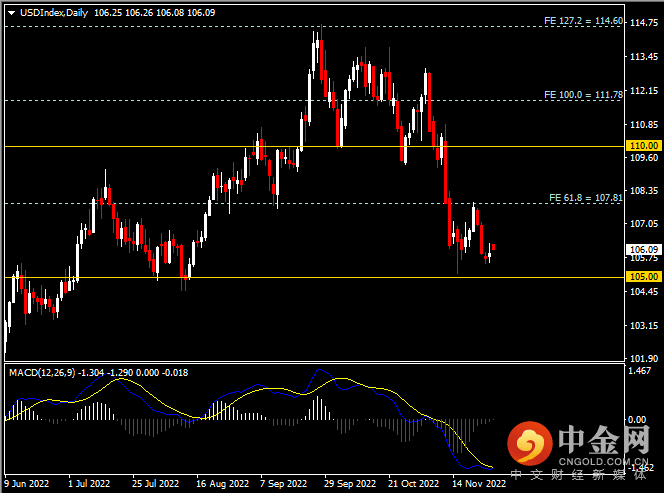Screen dimensions: 664x493
Task: Click the 105.00 yellow price tag
Action: pyautogui.click(x=644, y=276)
